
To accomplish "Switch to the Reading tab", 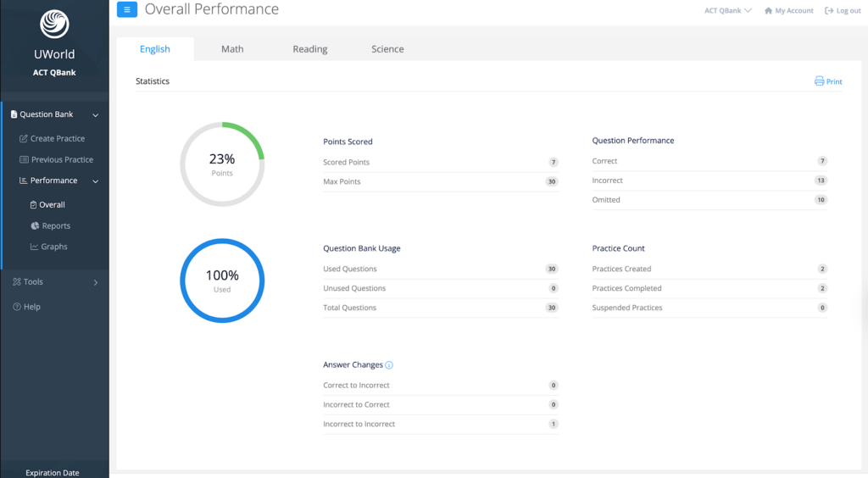I will click(310, 49).
